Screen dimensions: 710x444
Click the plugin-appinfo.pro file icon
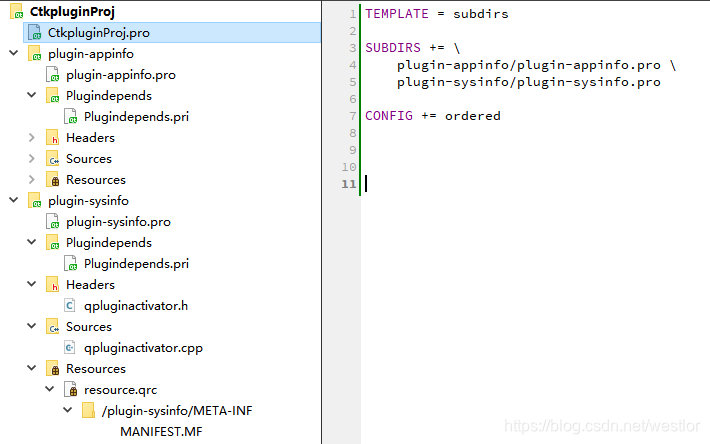pyautogui.click(x=53, y=75)
